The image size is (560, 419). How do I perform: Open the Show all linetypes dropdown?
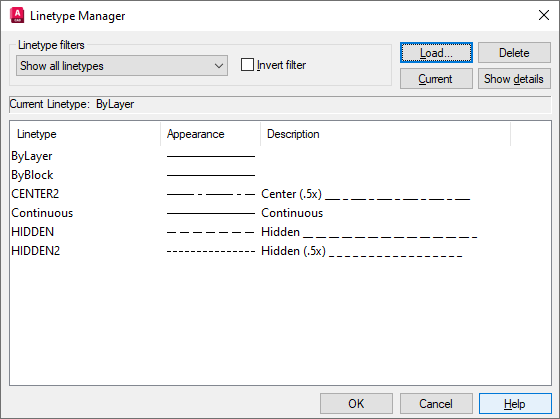(x=122, y=66)
